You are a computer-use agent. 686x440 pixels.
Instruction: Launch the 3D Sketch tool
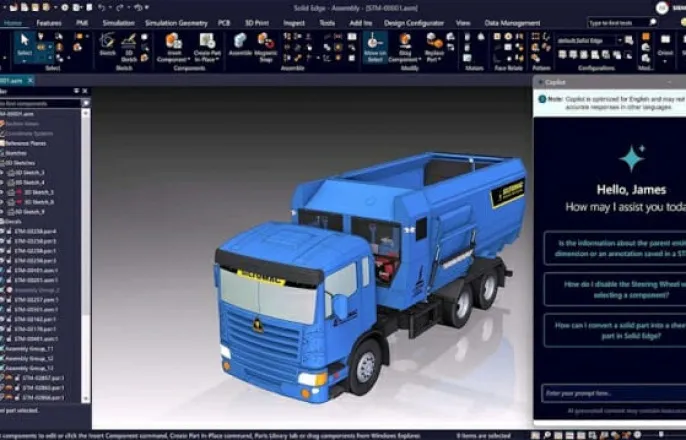click(x=129, y=47)
